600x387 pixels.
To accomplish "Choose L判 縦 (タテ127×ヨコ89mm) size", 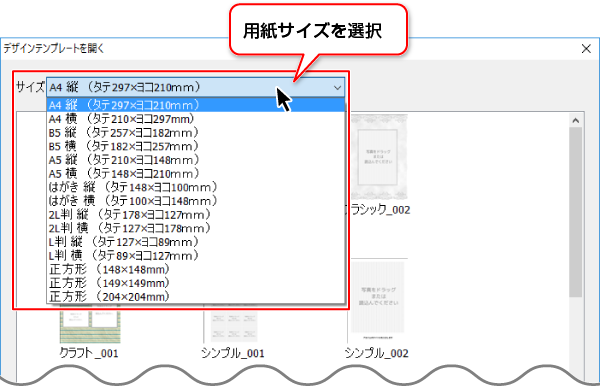I will click(x=196, y=242).
